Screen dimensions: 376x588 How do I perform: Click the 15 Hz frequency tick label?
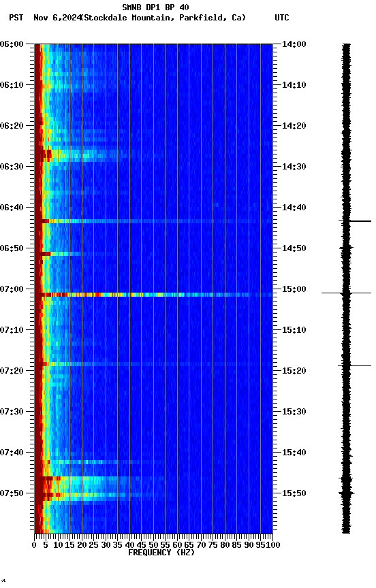(69, 545)
